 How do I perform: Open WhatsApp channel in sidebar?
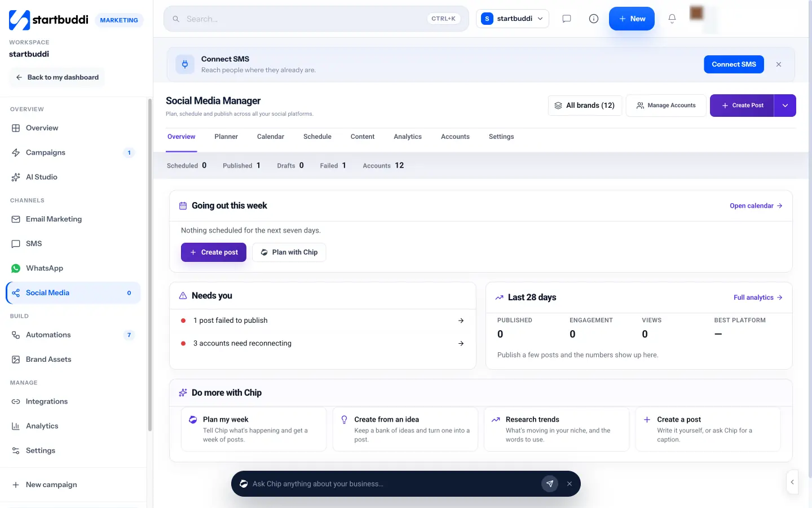tap(73, 268)
